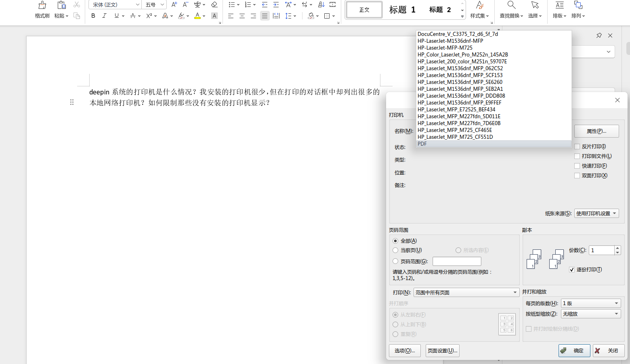The image size is (630, 364).
Task: Click the center alignment icon
Action: [242, 16]
